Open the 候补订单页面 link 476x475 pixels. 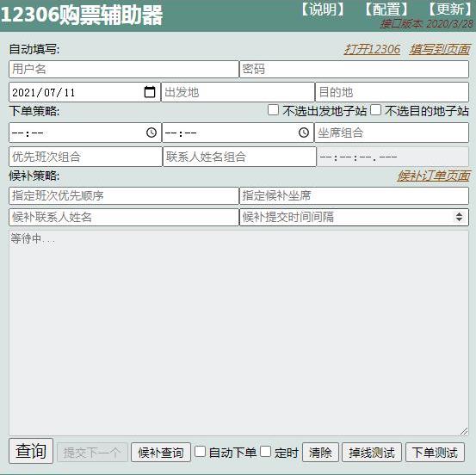(x=434, y=176)
